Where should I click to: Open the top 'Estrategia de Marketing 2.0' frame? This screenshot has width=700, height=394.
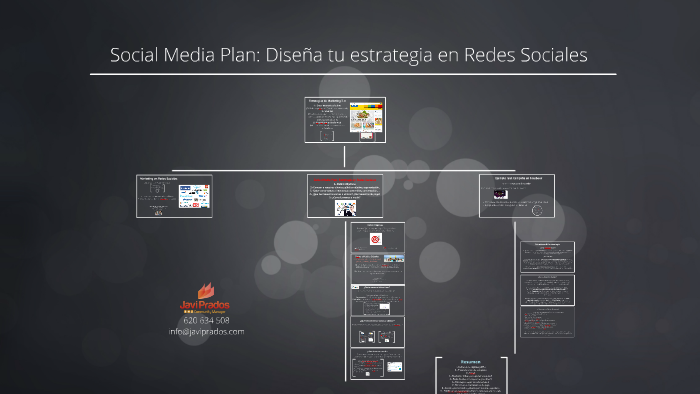click(x=345, y=120)
